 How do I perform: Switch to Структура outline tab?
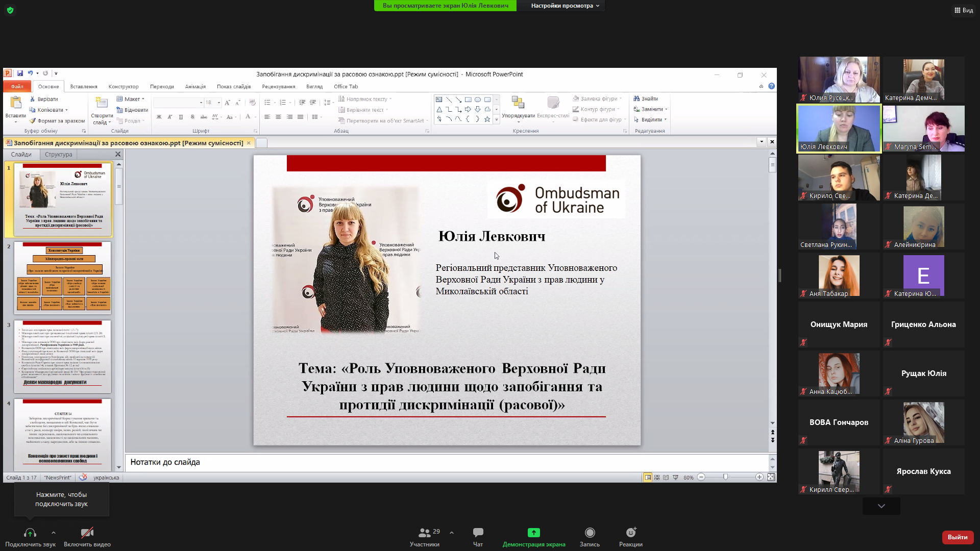(58, 155)
